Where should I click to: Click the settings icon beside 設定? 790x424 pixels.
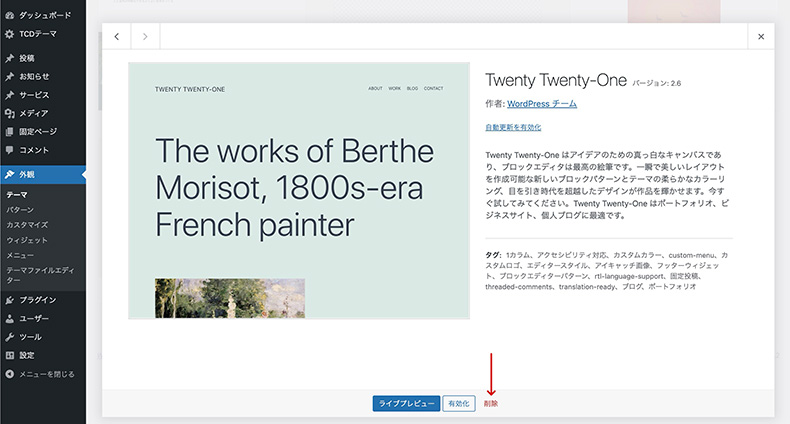pyautogui.click(x=10, y=356)
